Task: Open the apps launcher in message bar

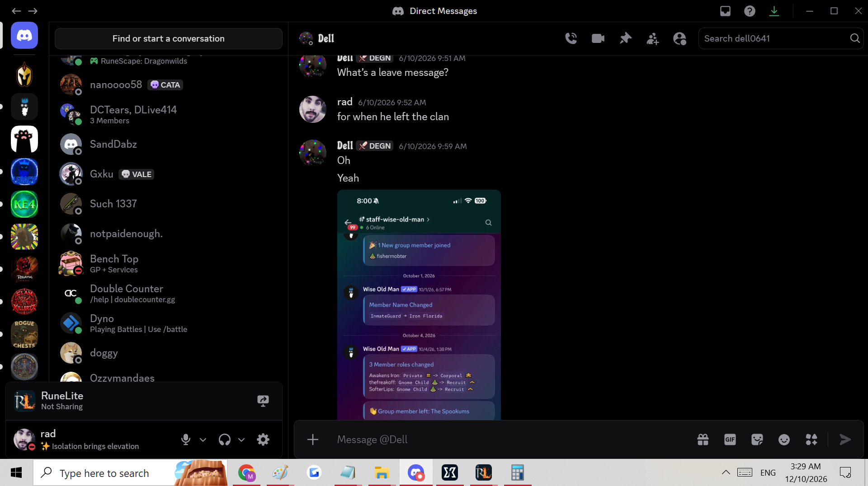Action: [811, 439]
